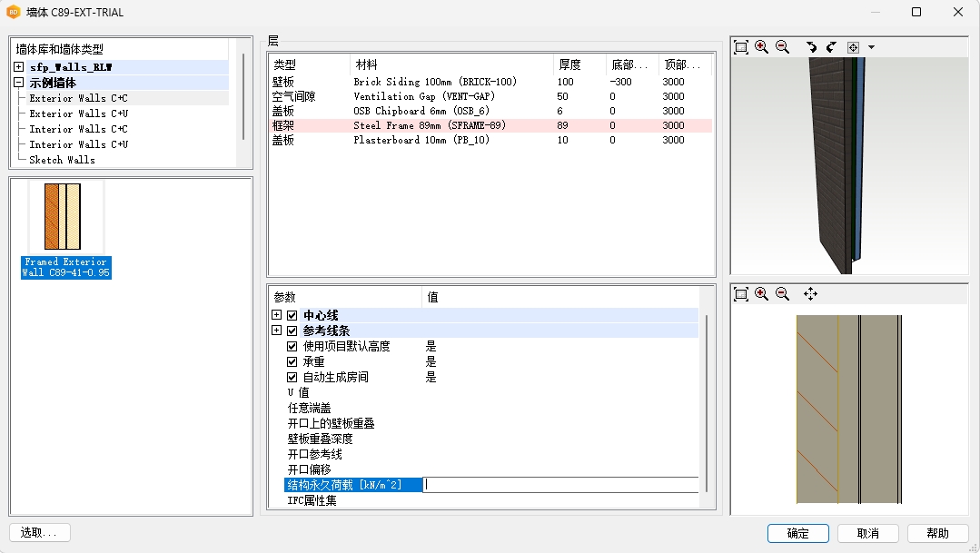Collapse the 示例墙体 library node
The height and width of the screenshot is (553, 980).
coord(19,83)
